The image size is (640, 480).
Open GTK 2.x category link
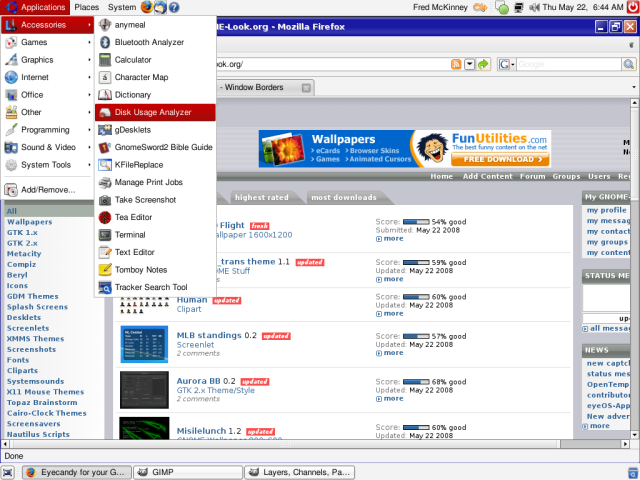coord(22,243)
